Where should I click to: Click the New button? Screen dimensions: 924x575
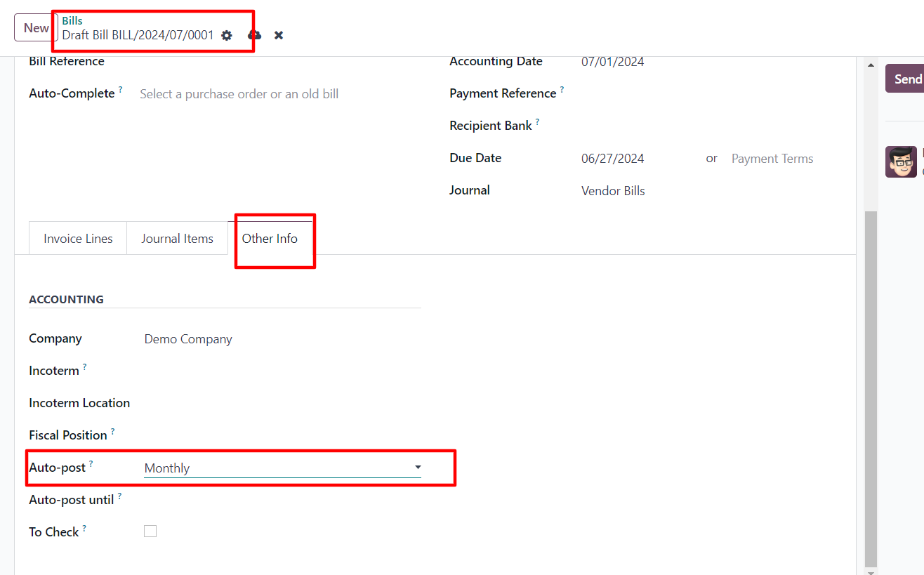[36, 28]
